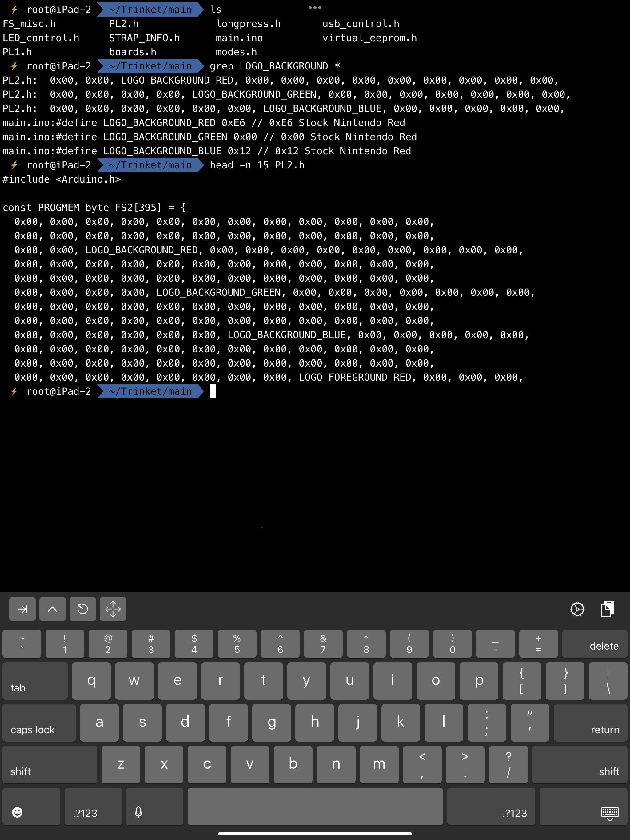
Task: Tap the question mark slash key
Action: tap(508, 765)
